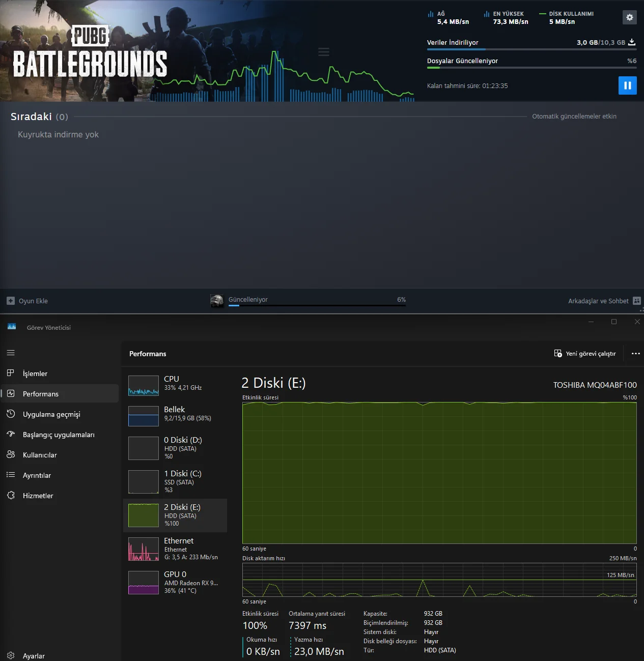Screen dimensions: 644x661
Task: Click the Veriler İndiriliyor progress bar
Action: (x=531, y=49)
